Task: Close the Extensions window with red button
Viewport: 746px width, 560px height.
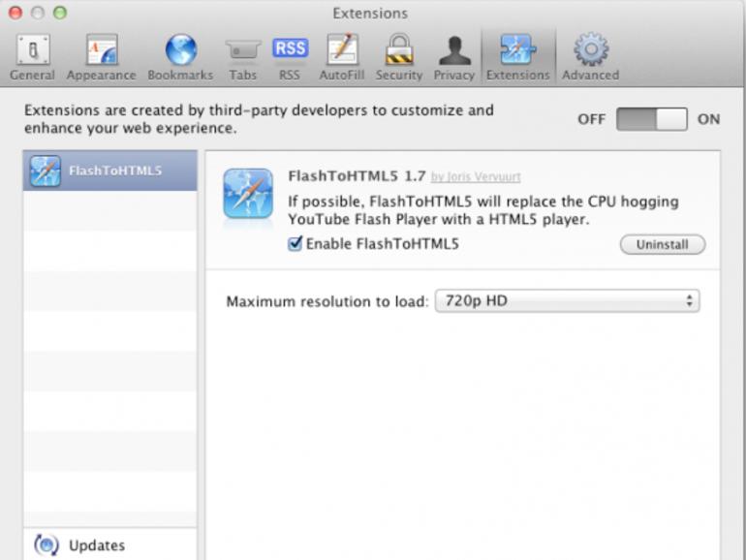Action: tap(16, 13)
